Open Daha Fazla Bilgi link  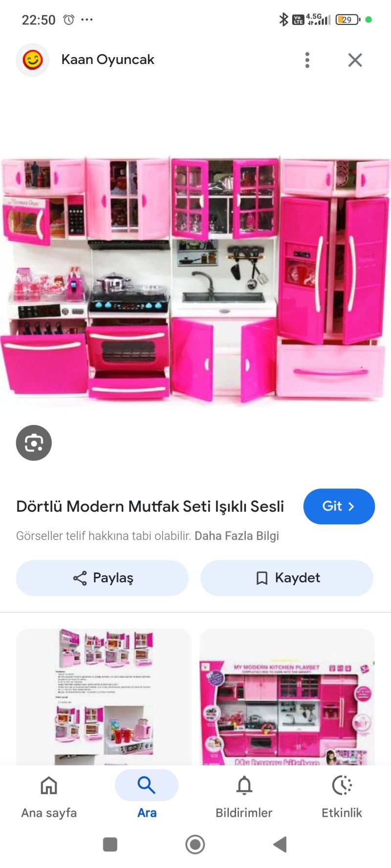(x=237, y=536)
